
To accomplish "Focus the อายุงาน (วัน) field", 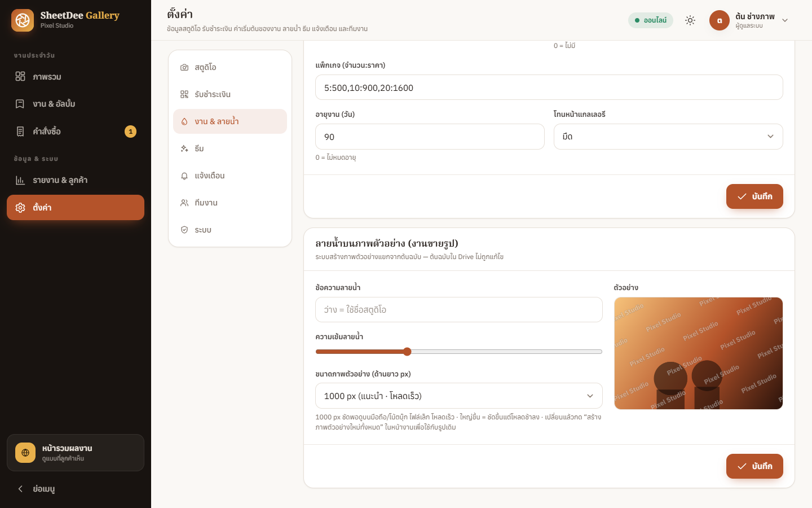I will 430,137.
